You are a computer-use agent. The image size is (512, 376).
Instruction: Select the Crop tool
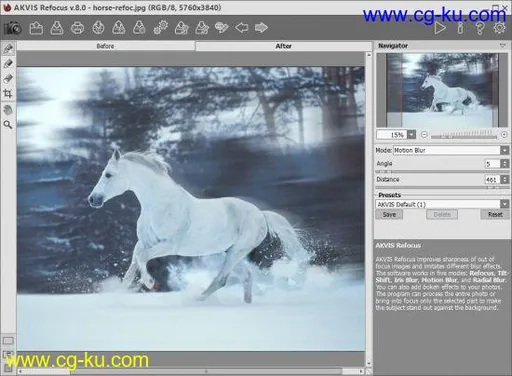click(8, 94)
